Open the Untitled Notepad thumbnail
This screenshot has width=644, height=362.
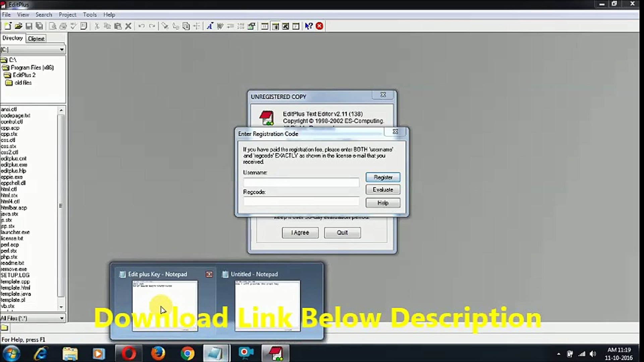coord(267,306)
